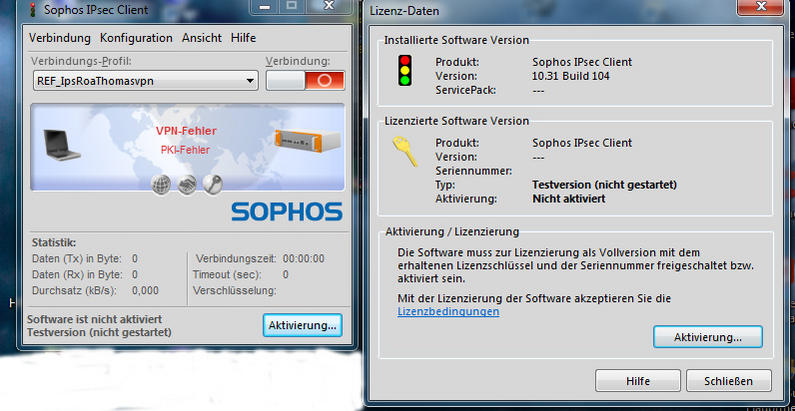Open the Ansicht menu
Screen dimensions: 795x411
202,38
